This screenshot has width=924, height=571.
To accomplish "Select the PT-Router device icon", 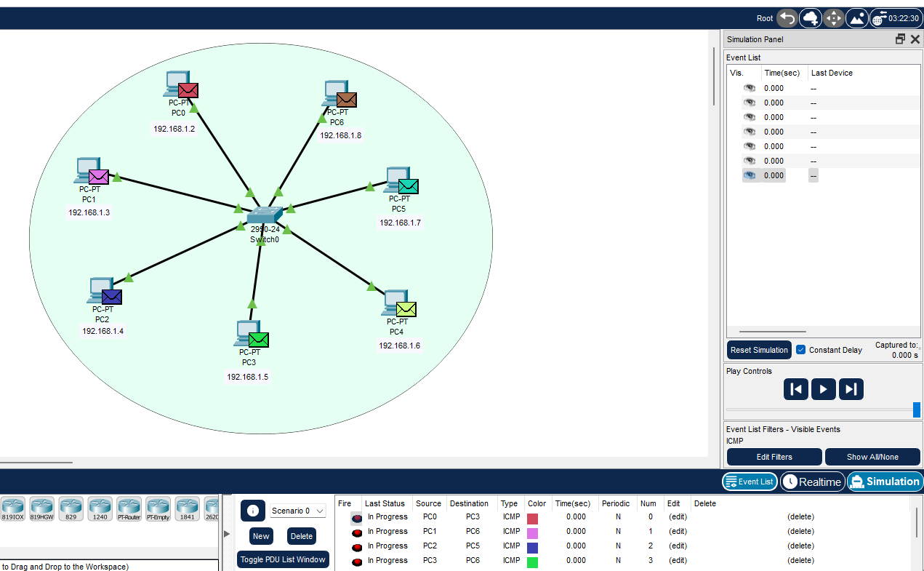I will point(129,508).
